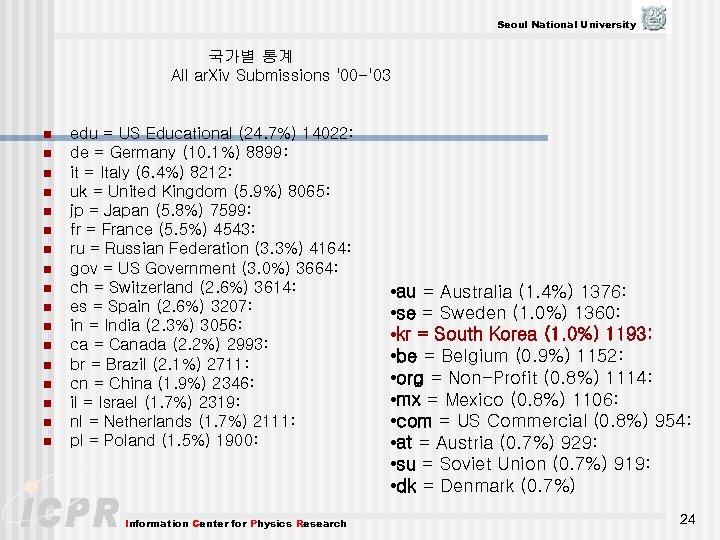
Task: Click 'Information Center for Physics Research' footer text
Action: 236,523
